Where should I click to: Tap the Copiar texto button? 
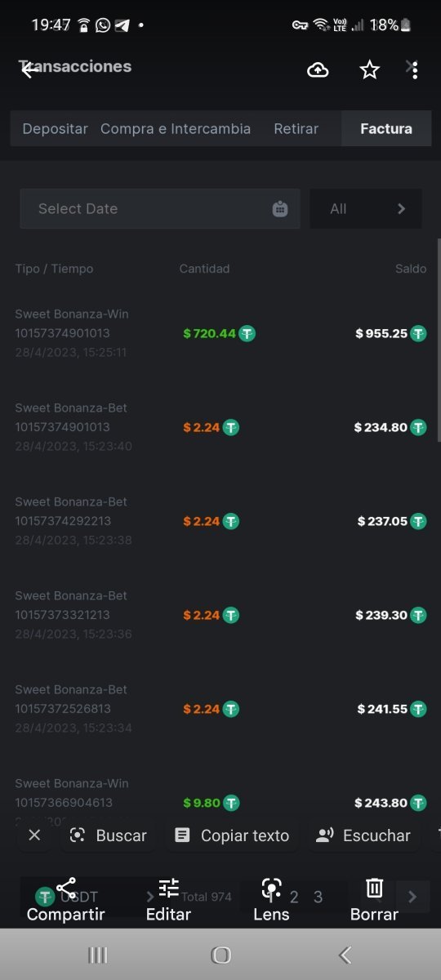(x=232, y=835)
